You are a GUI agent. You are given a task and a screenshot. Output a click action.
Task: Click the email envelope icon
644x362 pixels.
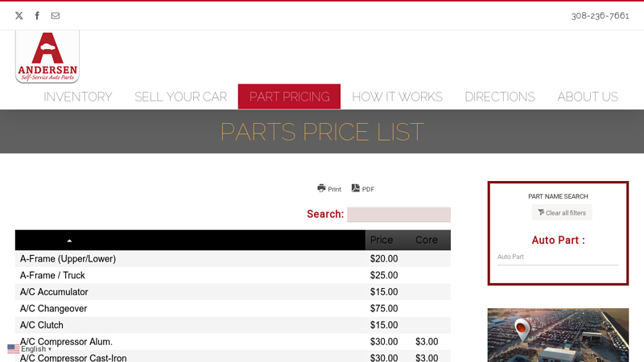pos(55,15)
